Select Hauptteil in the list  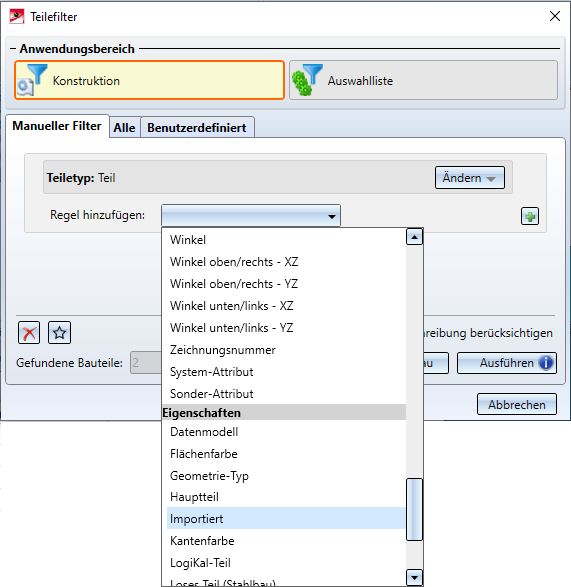pos(286,497)
